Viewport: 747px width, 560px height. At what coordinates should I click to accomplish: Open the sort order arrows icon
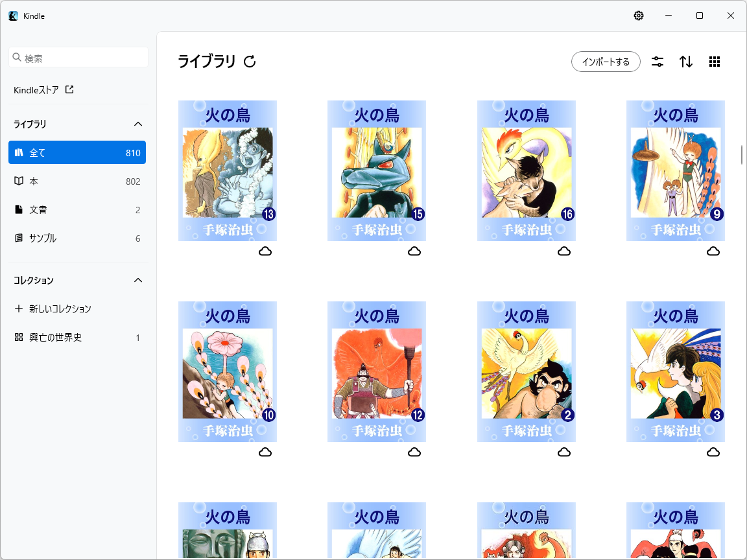[686, 62]
